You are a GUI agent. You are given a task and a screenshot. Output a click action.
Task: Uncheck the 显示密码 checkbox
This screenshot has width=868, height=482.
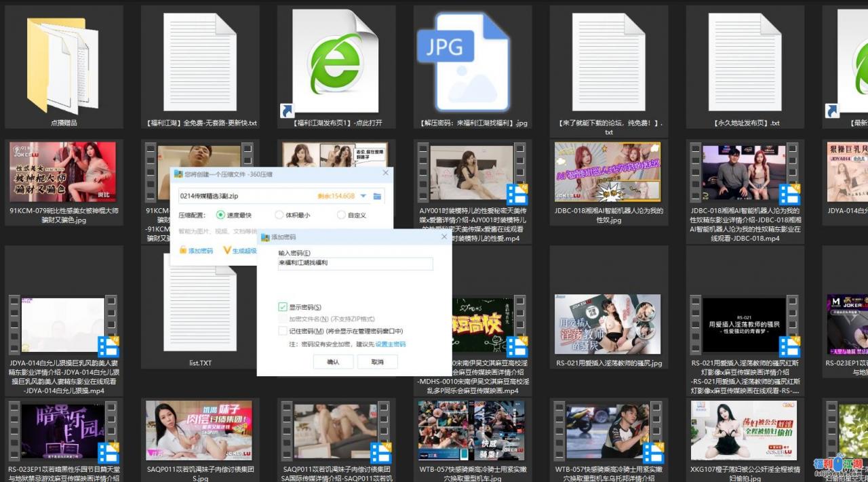tap(283, 307)
